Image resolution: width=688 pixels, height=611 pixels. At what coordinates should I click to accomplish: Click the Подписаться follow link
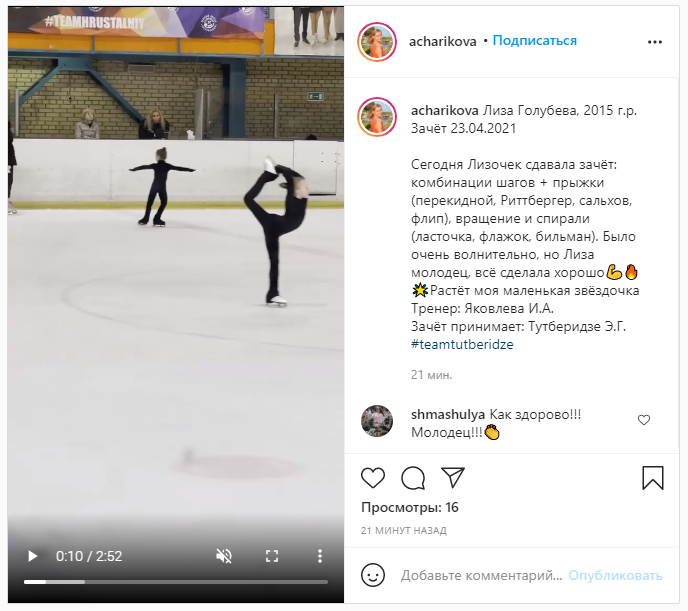(x=534, y=41)
